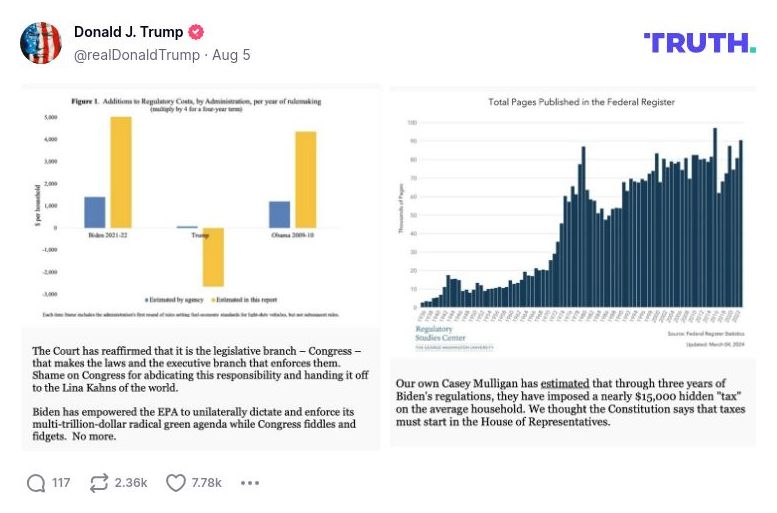Viewport: 777px width, 513px height.
Task: Open the Donald J. Trump display name
Action: pyautogui.click(x=128, y=32)
